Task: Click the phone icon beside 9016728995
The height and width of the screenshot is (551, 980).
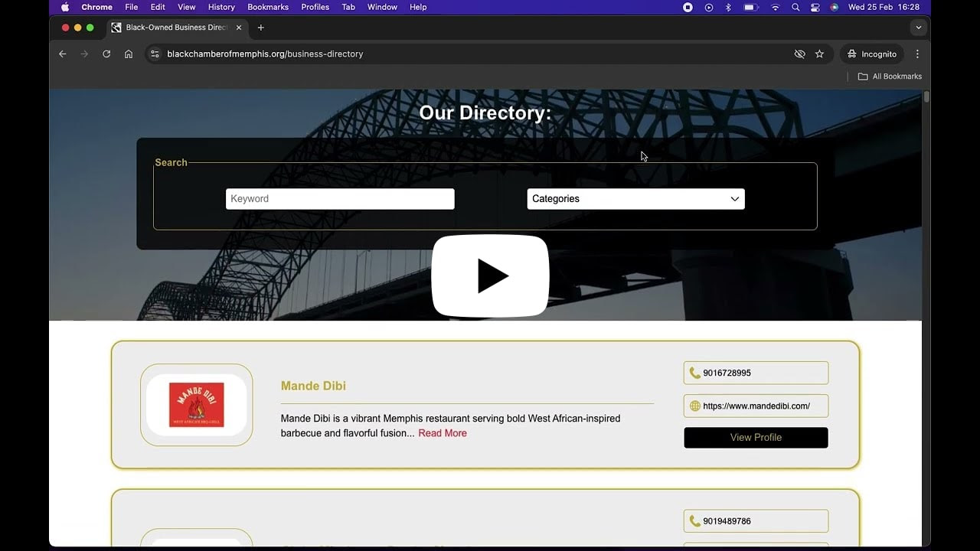Action: (694, 373)
